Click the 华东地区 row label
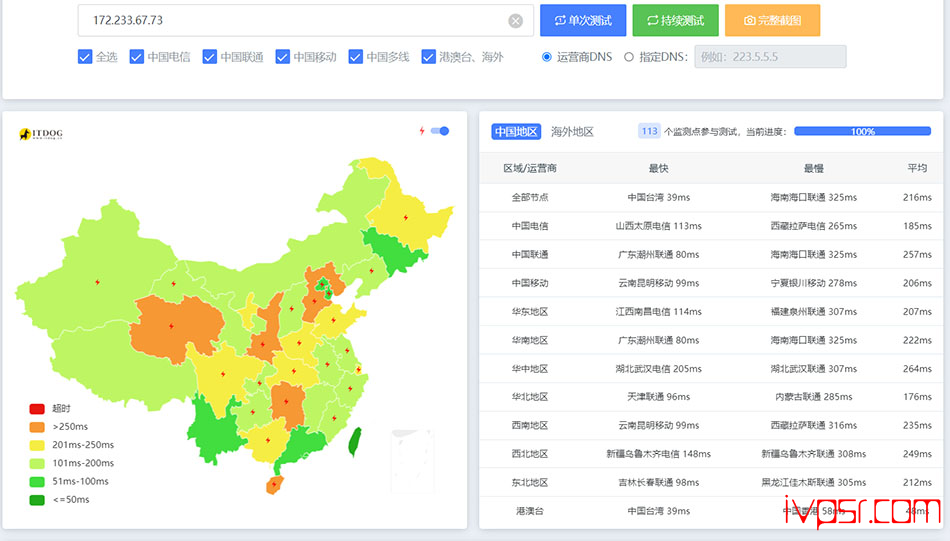The height and width of the screenshot is (541, 950). (530, 312)
